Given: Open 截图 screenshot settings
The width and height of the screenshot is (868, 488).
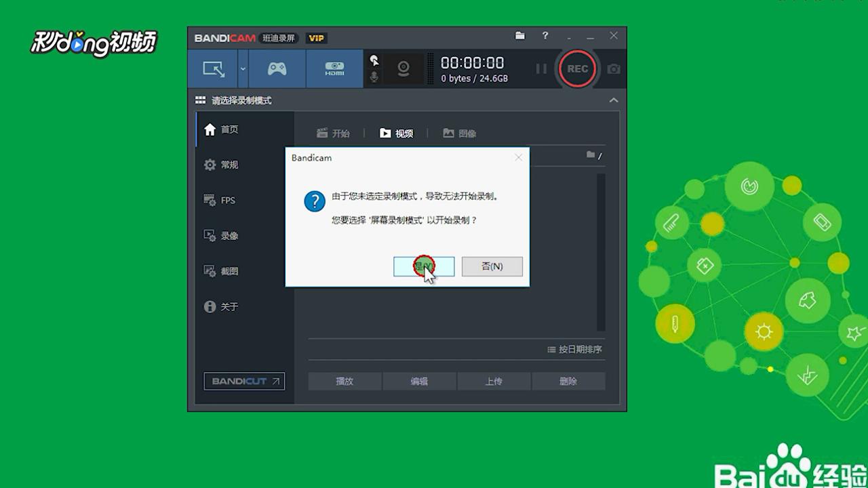Looking at the screenshot, I should [245, 271].
